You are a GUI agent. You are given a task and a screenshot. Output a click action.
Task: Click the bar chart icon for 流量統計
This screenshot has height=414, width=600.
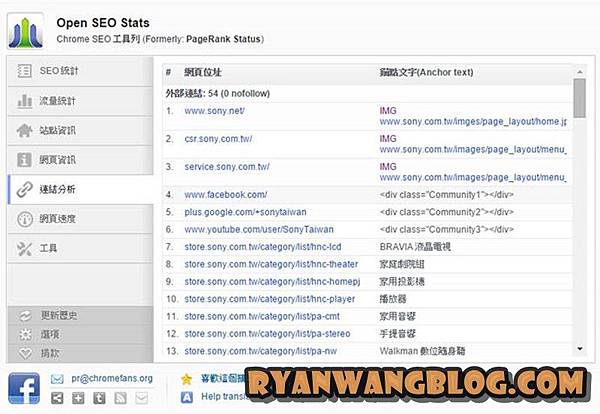(24, 101)
